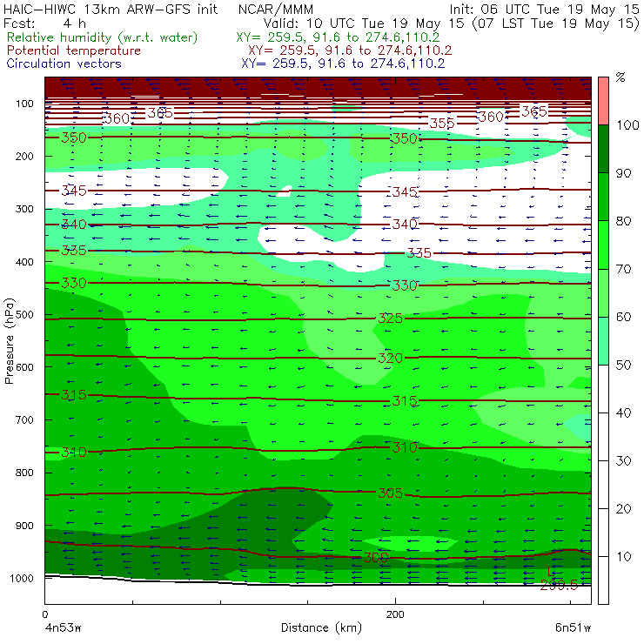This screenshot has width=644, height=644.
Task: Click the pressure axis '300' tick label
Action: tap(24, 209)
